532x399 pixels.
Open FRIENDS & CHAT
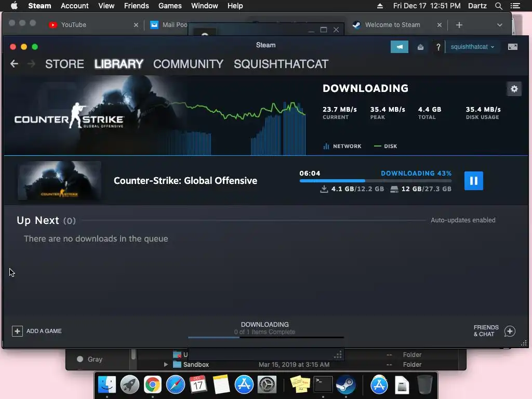pos(486,331)
